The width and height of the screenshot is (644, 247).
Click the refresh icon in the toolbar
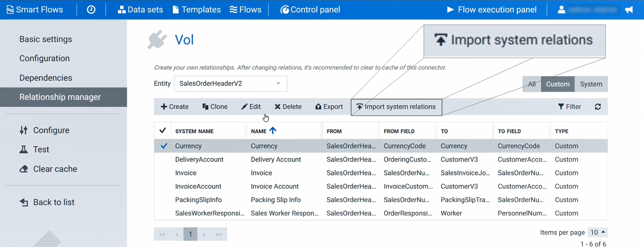(598, 107)
